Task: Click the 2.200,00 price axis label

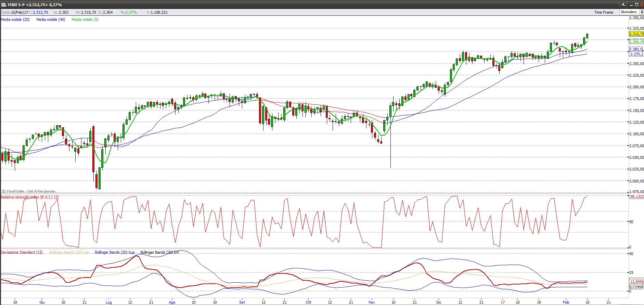Action: tap(637, 87)
